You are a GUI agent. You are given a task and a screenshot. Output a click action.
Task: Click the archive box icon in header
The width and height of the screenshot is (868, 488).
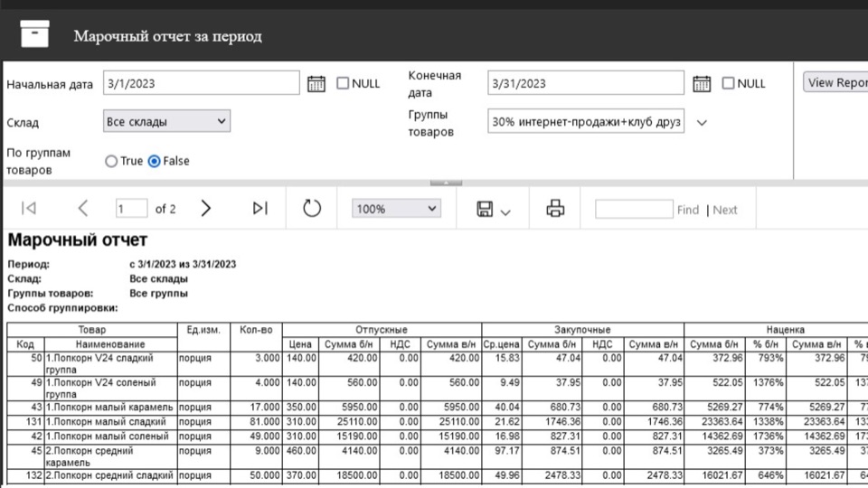[34, 35]
